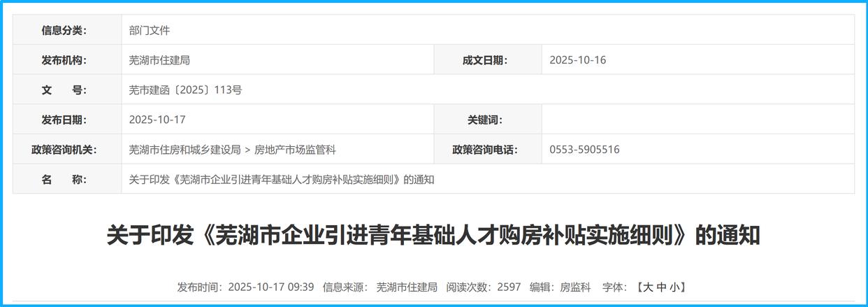The height and width of the screenshot is (307, 868).
Task: Click document number 芜市建函〔2025〕113号
Action: click(185, 90)
